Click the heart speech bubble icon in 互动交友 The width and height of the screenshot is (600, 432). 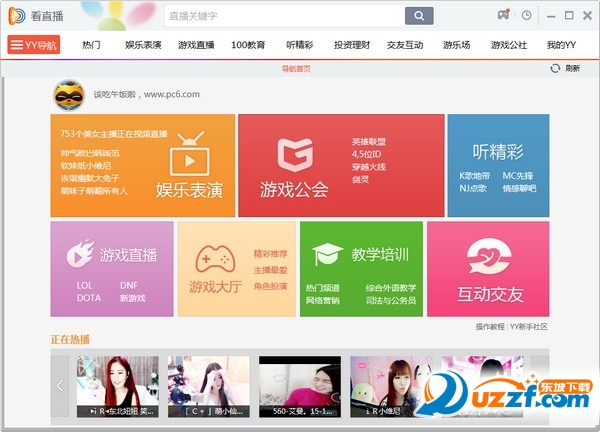click(489, 257)
